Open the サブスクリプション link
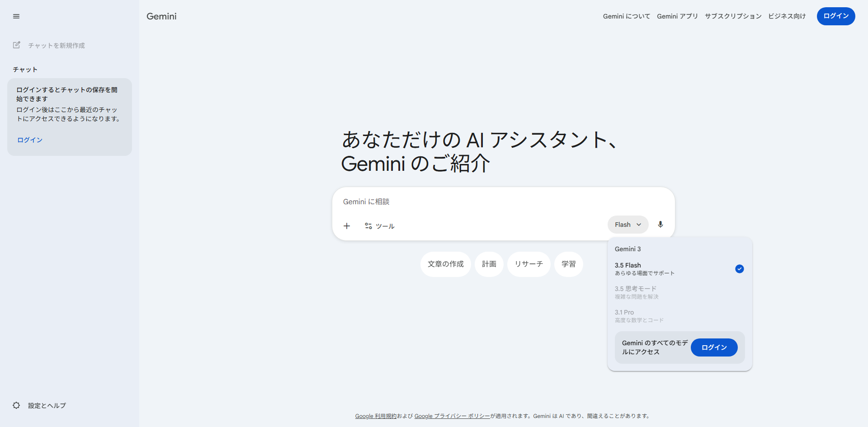The width and height of the screenshot is (868, 427). (x=733, y=16)
